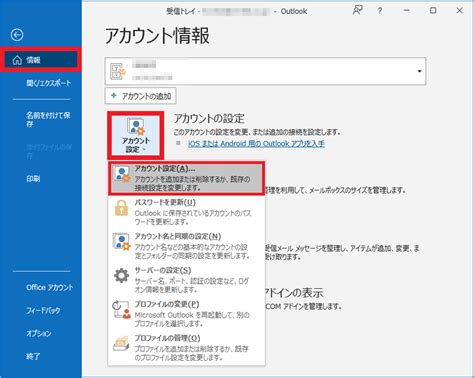Open help with the question mark icon
Screen dimensions: 474x378
[380, 11]
